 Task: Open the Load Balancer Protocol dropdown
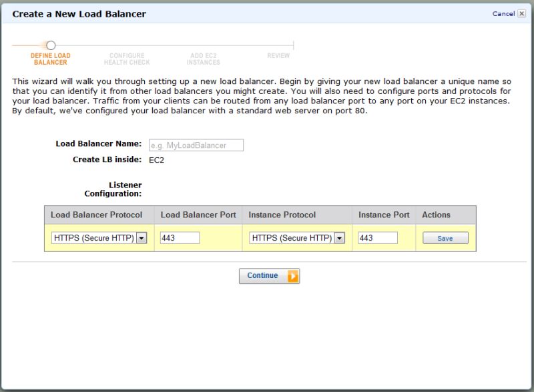(100, 238)
